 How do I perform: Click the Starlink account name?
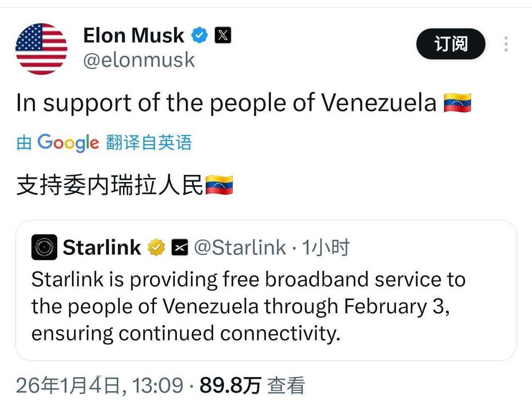(102, 248)
